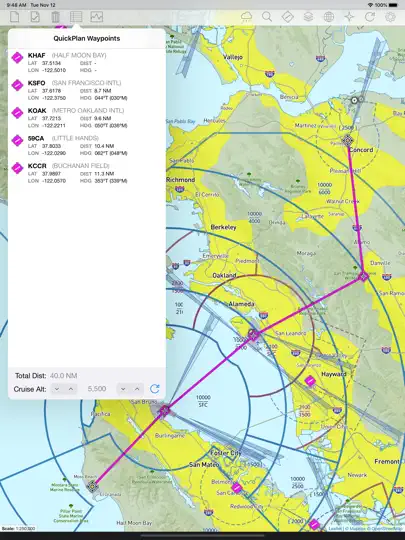Tap the 9:48 AM clock in status bar
The height and width of the screenshot is (540, 405).
pos(16,5)
